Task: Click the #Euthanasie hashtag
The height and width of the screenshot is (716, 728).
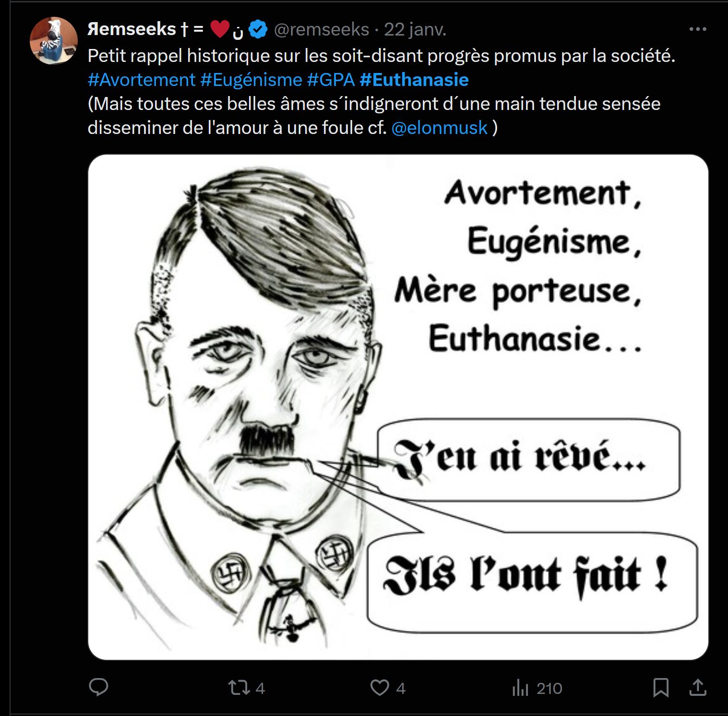Action: coord(414,80)
